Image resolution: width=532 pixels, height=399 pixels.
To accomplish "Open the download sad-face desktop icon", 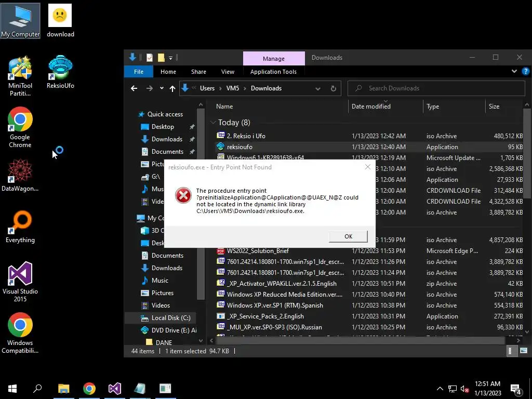I will click(60, 21).
